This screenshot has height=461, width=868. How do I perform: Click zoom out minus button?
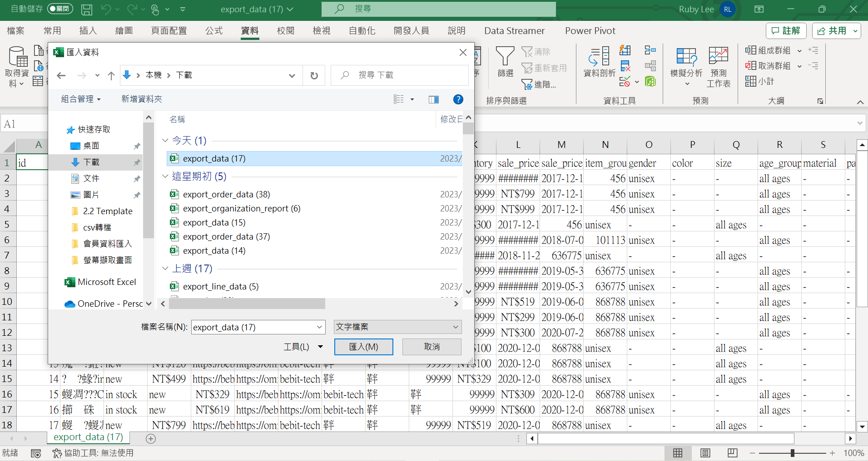pos(753,453)
